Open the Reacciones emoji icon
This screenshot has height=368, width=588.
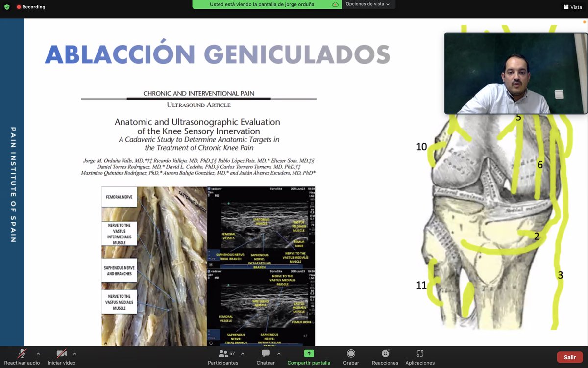pos(385,353)
